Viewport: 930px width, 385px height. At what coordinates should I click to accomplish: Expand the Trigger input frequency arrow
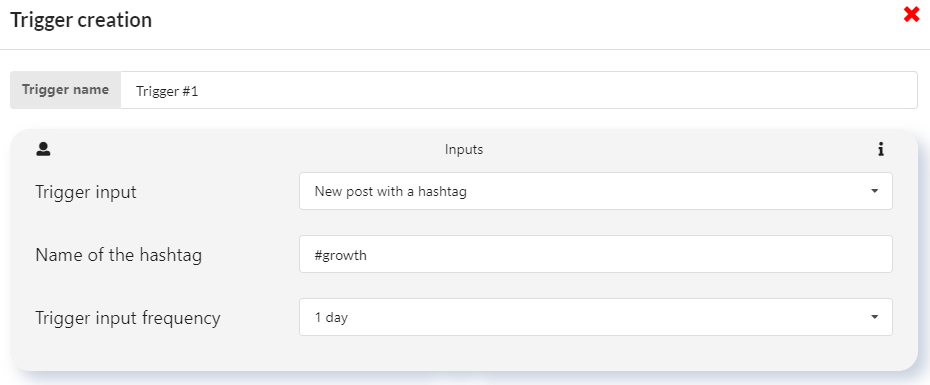click(x=874, y=317)
